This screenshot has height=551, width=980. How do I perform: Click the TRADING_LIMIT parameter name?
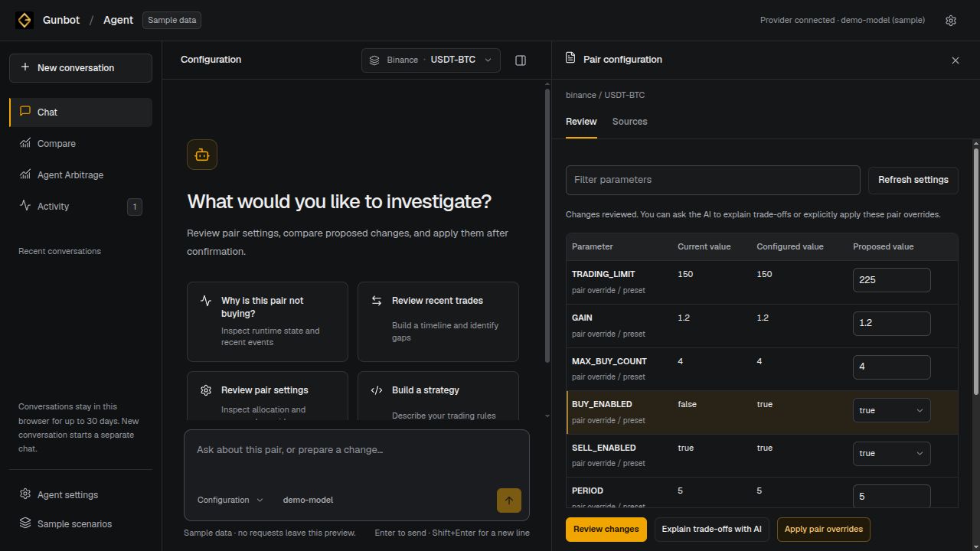[x=603, y=274]
